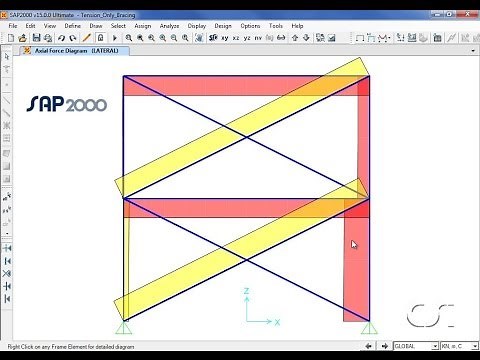480x360 pixels.
Task: Refresh the window using the pencil icon
Action: [87, 38]
